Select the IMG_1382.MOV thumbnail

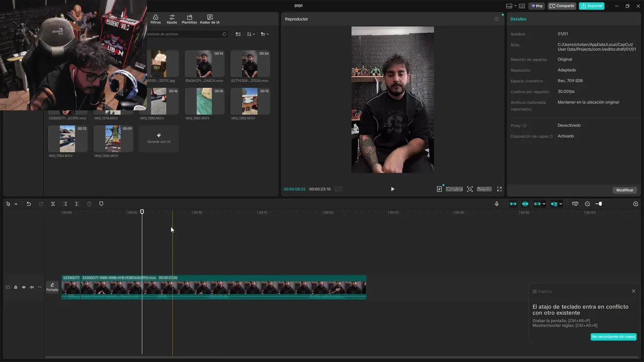(x=204, y=102)
